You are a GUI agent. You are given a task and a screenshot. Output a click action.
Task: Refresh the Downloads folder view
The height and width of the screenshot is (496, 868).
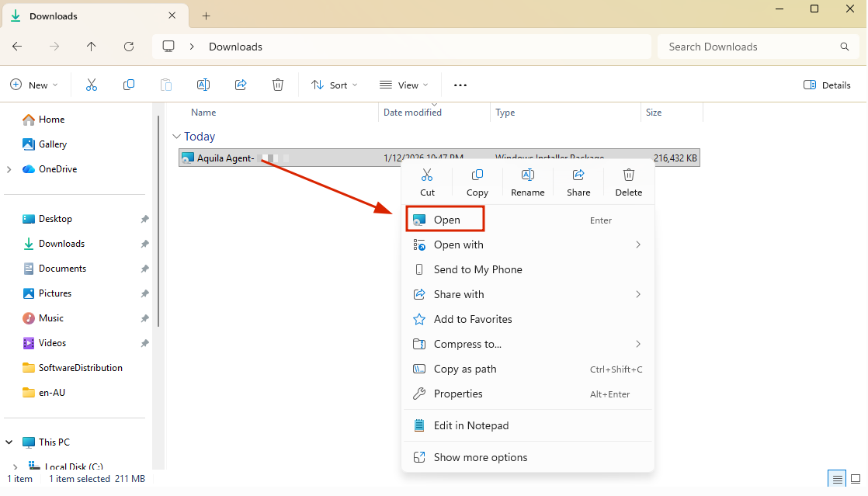(129, 47)
